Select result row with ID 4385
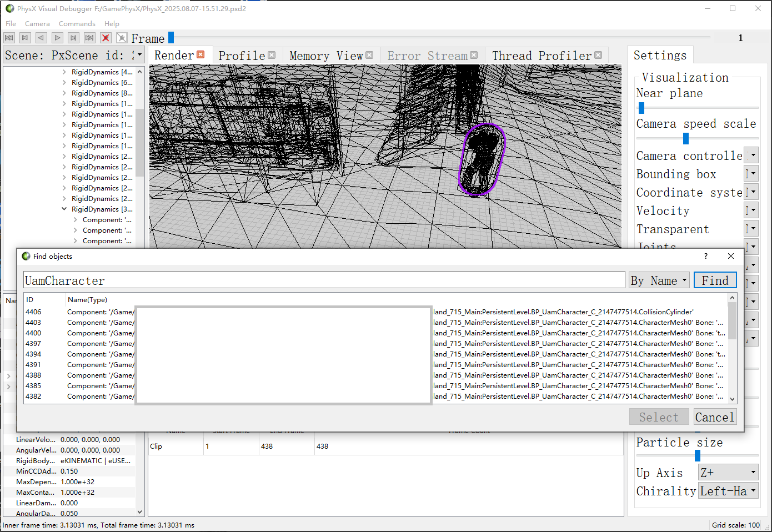This screenshot has height=532, width=772. (x=376, y=385)
